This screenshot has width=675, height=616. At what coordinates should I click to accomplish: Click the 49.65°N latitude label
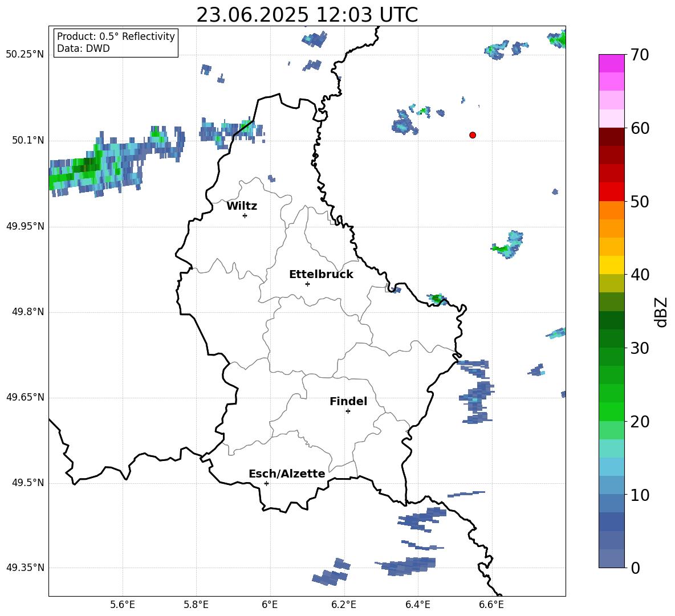point(25,397)
